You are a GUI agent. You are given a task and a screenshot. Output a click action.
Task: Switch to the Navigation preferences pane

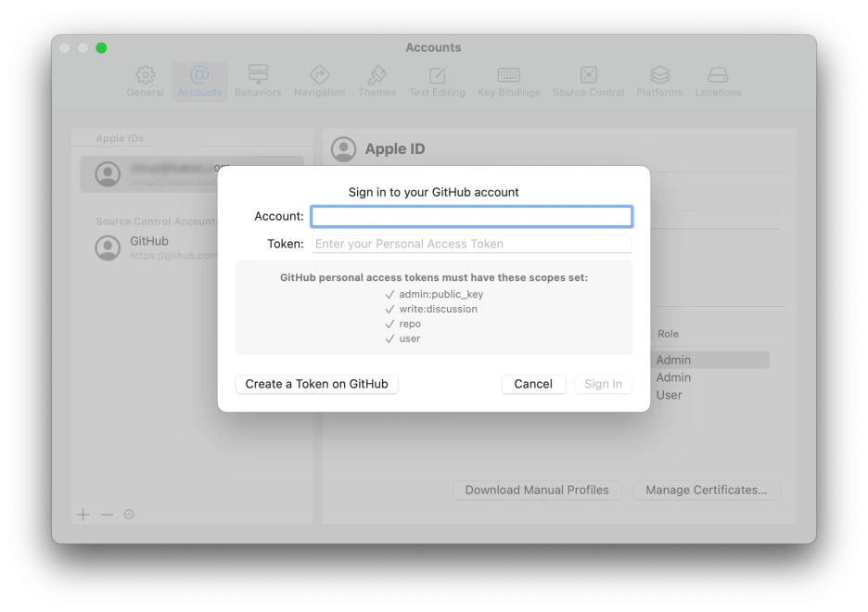click(x=319, y=82)
